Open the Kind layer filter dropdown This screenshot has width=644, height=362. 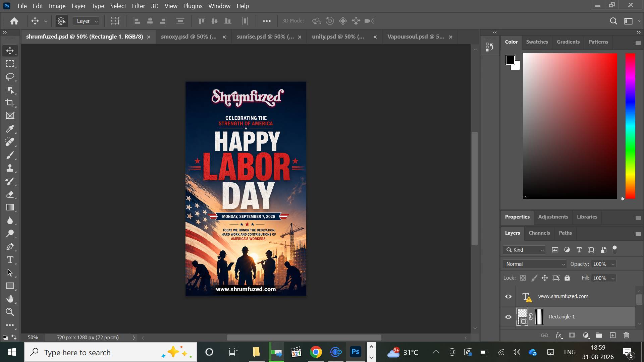(x=524, y=250)
